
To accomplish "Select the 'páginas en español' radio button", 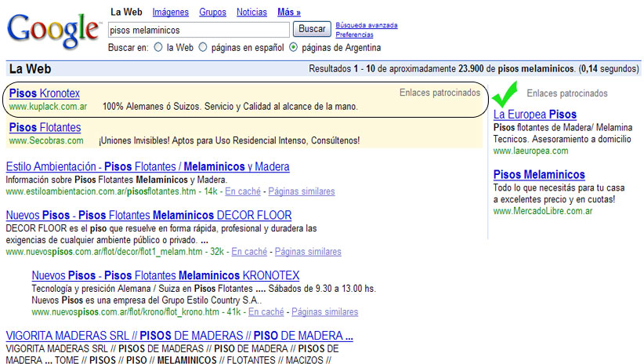I will [x=203, y=47].
